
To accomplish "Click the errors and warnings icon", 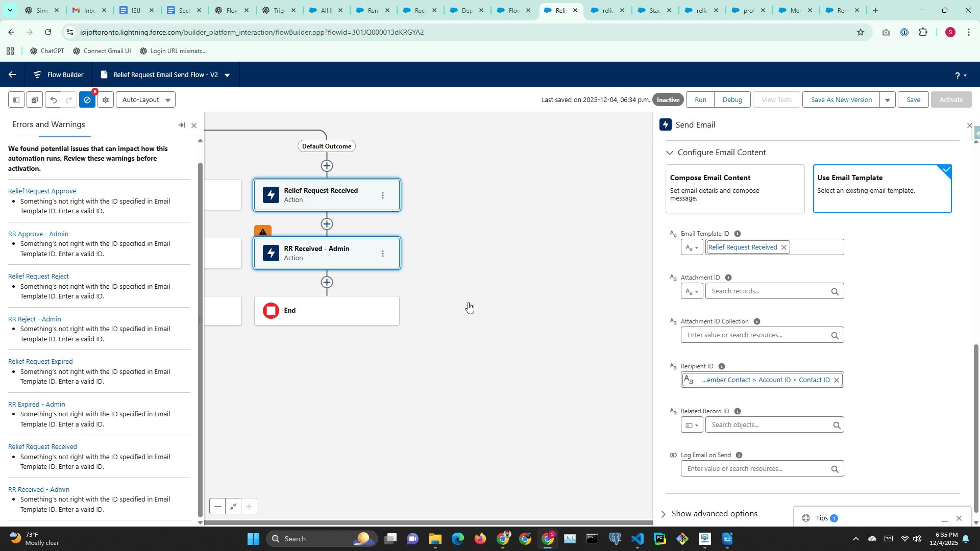I will (87, 100).
